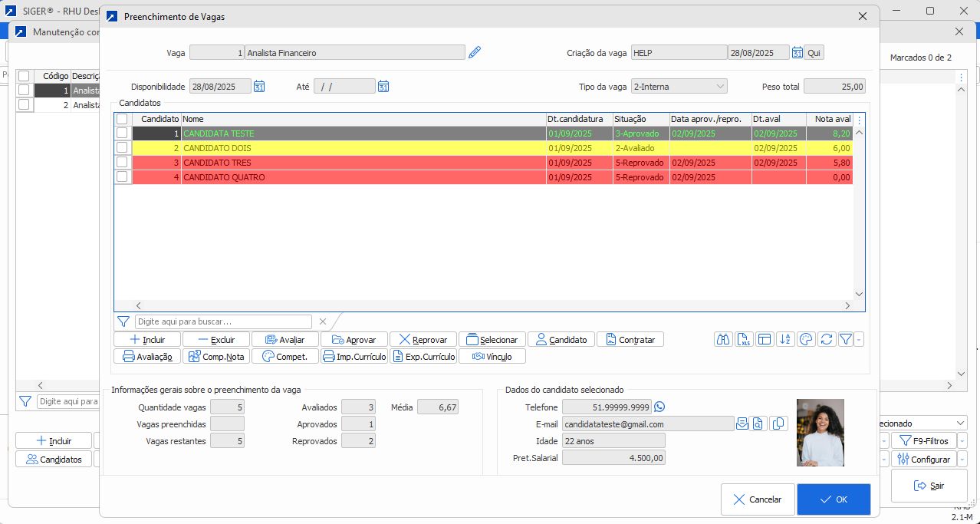Export the candidate grid to XLS
Viewport: 980px width, 524px height.
[744, 339]
